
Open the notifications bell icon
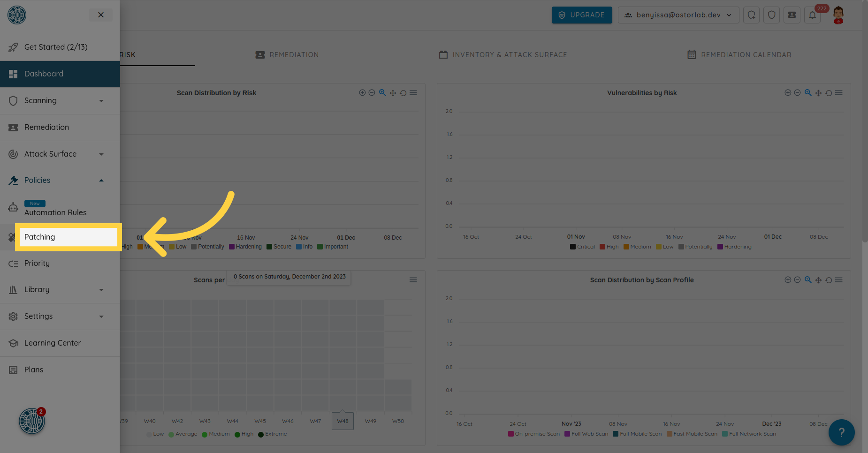812,15
